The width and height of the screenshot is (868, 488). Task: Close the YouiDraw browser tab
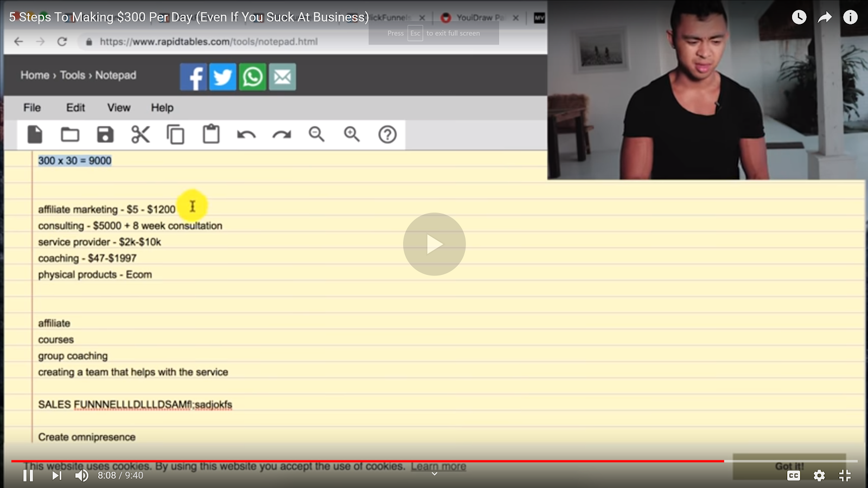[x=515, y=18]
